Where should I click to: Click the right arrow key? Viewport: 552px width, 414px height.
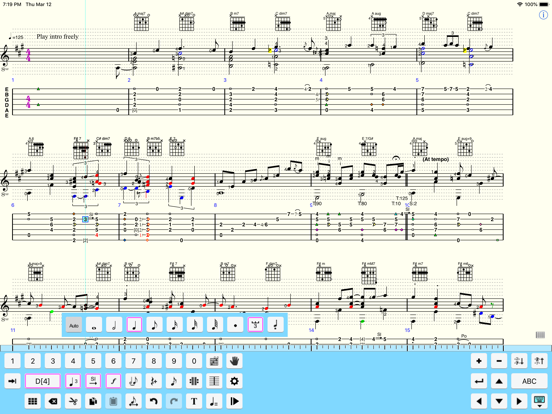click(x=519, y=401)
